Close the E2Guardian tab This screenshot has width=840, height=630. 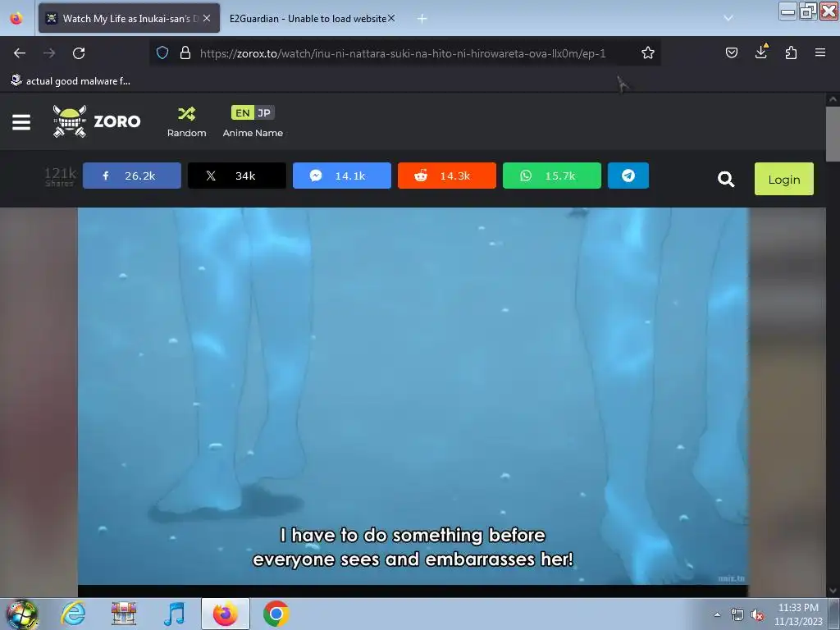(391, 18)
